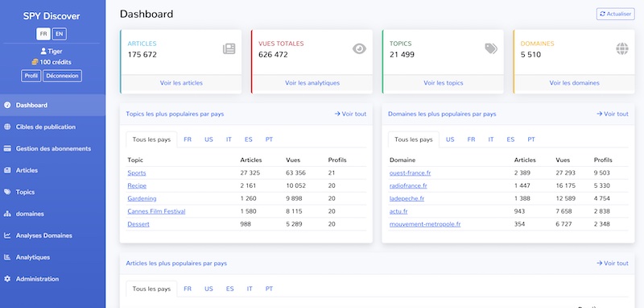Select ES tab in Domaines panel

click(x=510, y=139)
